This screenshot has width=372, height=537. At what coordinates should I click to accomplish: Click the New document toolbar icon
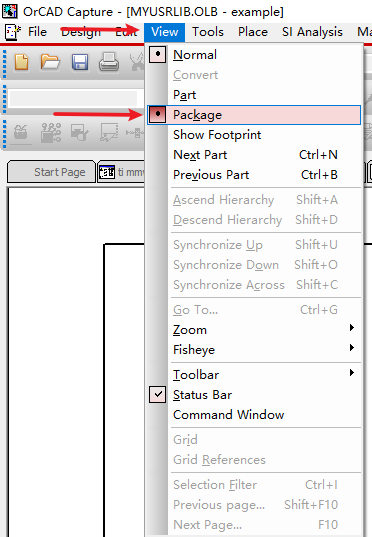click(21, 62)
